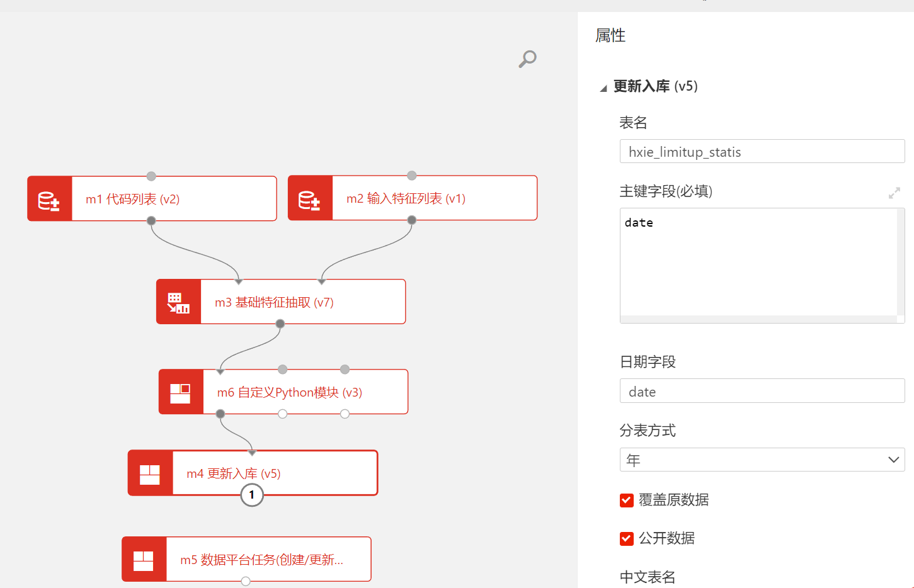This screenshot has height=588, width=914.
Task: Click the output port below m3 基础特征抽取
Action: [280, 324]
